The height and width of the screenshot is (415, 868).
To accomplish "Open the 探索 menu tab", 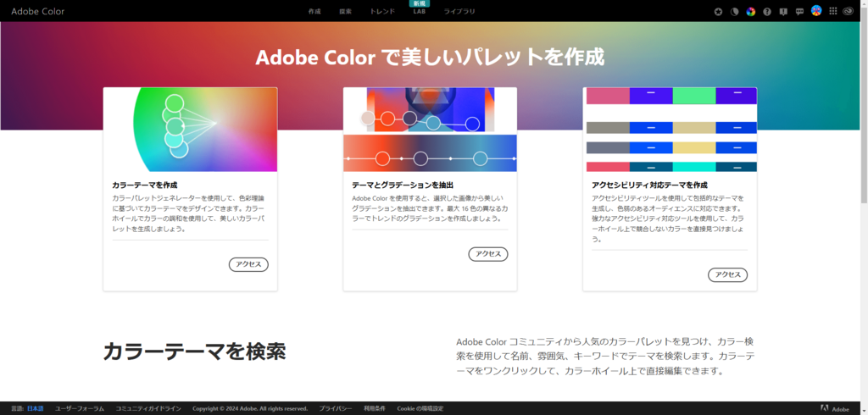I will (346, 12).
